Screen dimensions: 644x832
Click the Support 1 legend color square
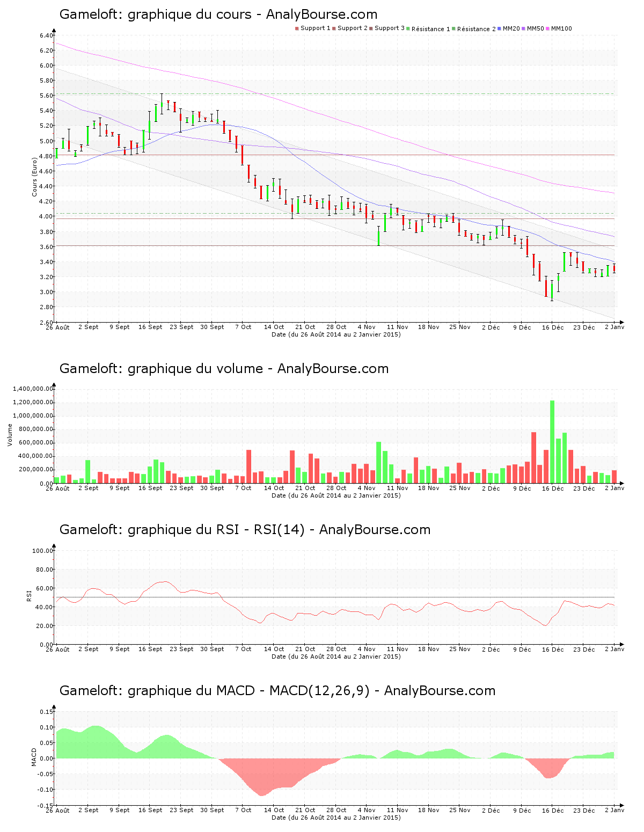tap(297, 28)
